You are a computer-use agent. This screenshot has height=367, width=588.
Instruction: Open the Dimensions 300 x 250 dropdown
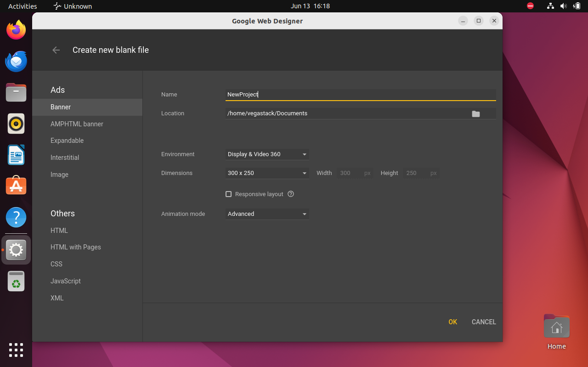pos(267,173)
